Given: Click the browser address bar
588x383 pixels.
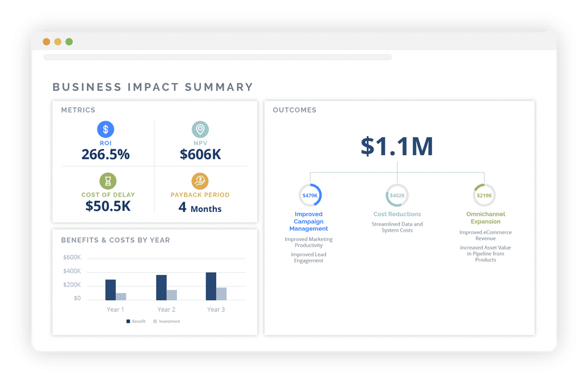Looking at the screenshot, I should pyautogui.click(x=217, y=58).
